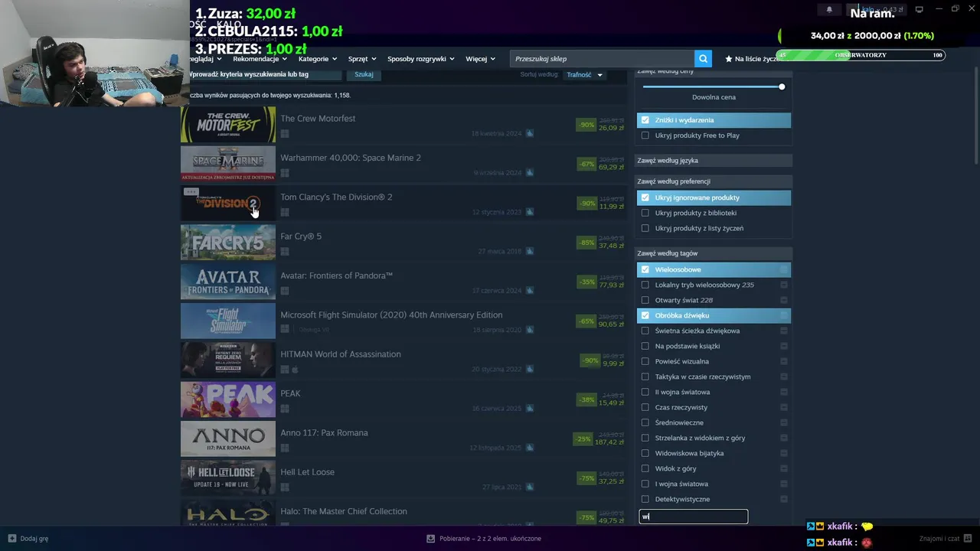The image size is (980, 551).
Task: Click exclude-tag icon beside Otwarty świat
Action: 784,300
